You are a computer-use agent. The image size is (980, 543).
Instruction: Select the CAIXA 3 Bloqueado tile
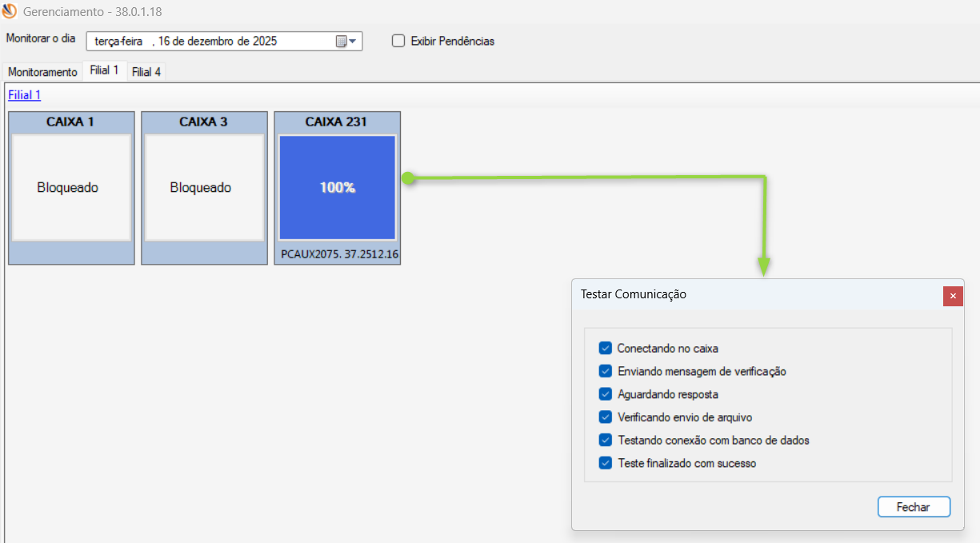point(204,188)
